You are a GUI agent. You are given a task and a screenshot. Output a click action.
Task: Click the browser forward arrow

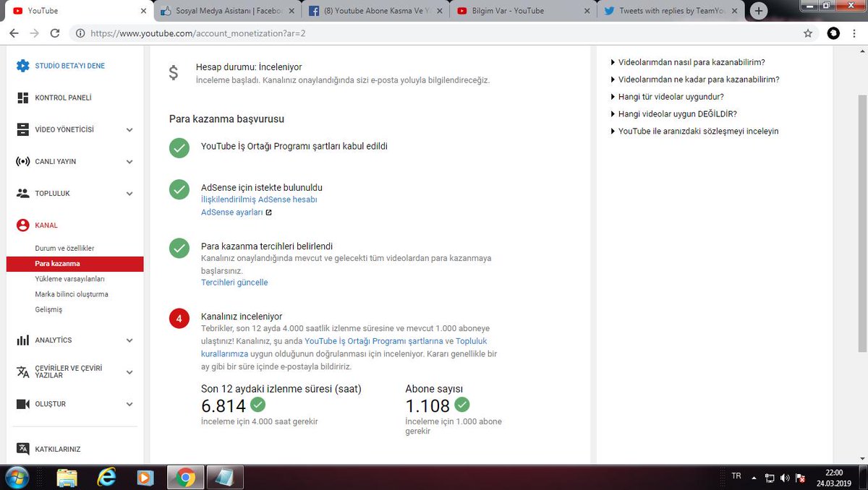(35, 33)
